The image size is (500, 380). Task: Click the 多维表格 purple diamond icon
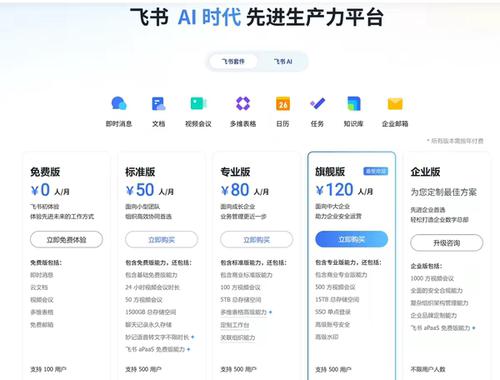point(243,103)
